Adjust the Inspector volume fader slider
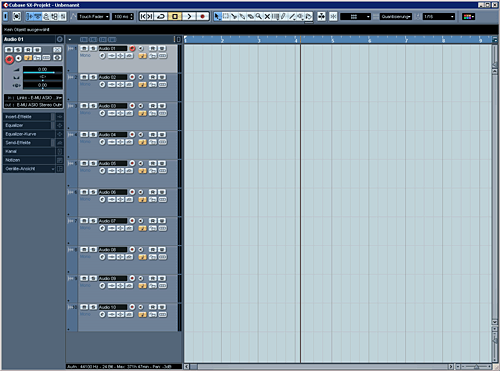This screenshot has width=500, height=371. tap(42, 71)
